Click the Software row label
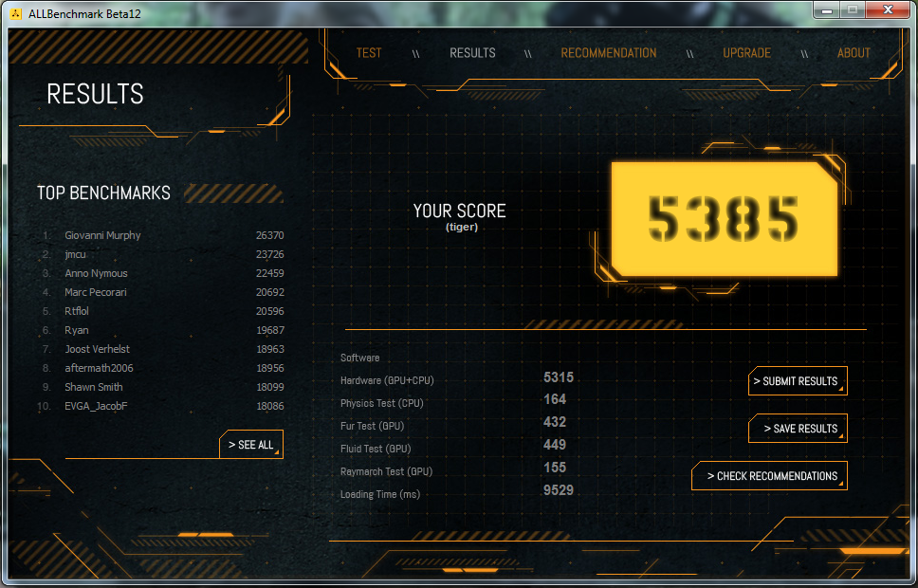Image resolution: width=918 pixels, height=588 pixels. click(360, 358)
